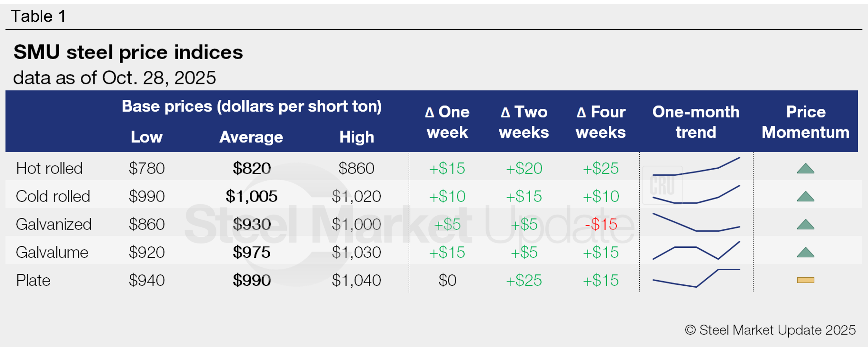Image resolution: width=868 pixels, height=347 pixels.
Task: Click Galvanized price momentum up arrow
Action: [x=805, y=224]
